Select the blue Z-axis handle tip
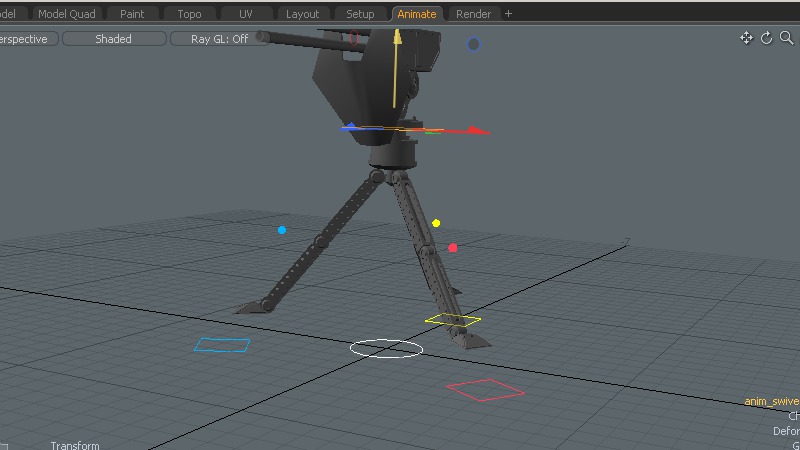Screen dimensions: 800x450 click(350, 126)
